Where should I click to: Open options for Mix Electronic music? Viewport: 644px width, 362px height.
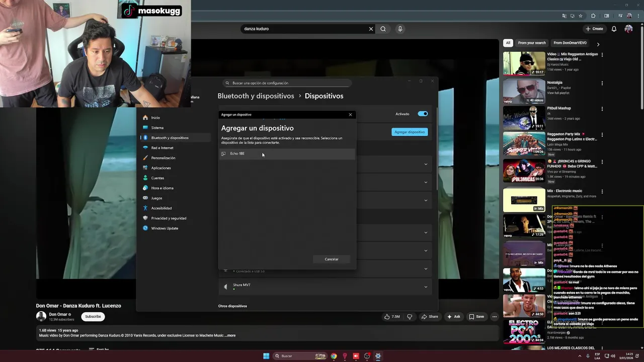602,191
